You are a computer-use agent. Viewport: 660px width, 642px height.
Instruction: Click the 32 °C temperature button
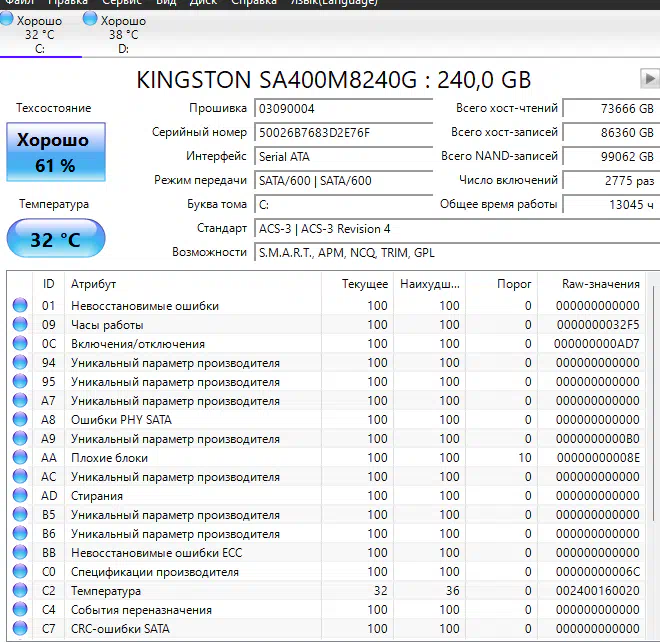click(x=56, y=239)
